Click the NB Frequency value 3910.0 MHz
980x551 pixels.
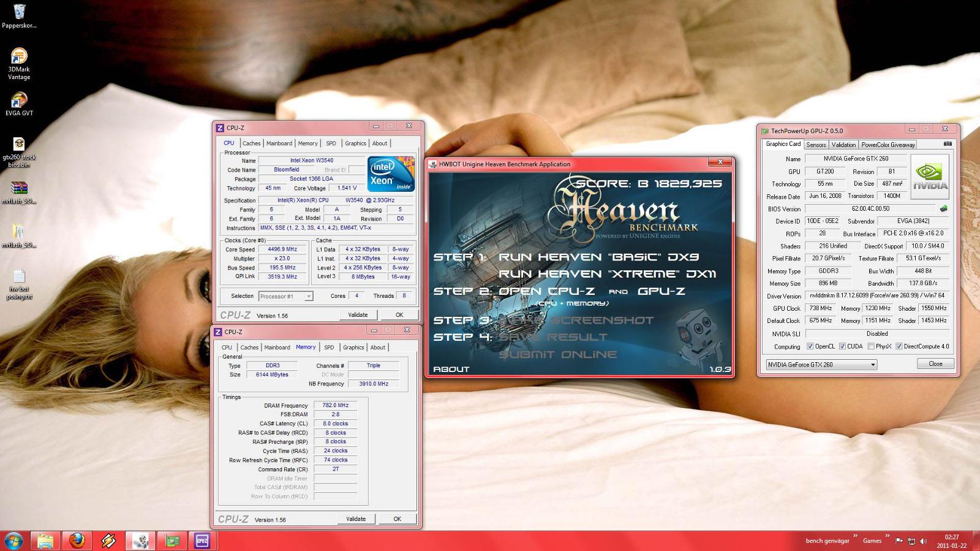tap(374, 384)
